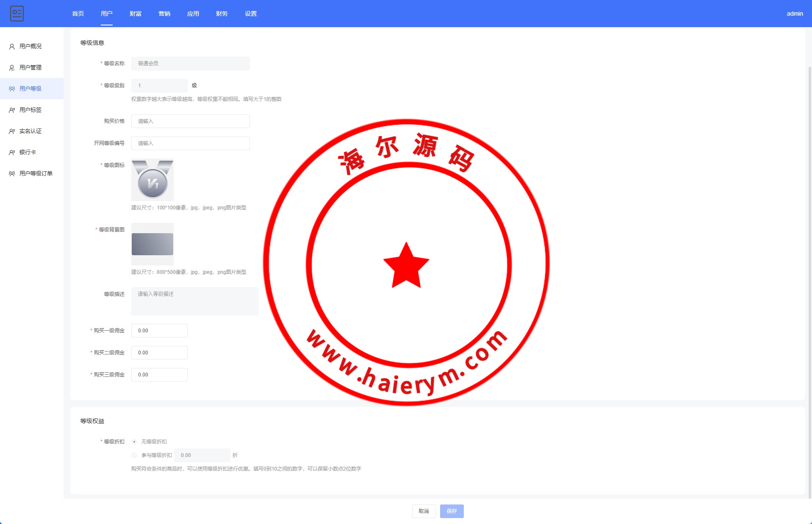Click the 用户管理 sidebar icon
The height and width of the screenshot is (524, 812).
(12, 68)
